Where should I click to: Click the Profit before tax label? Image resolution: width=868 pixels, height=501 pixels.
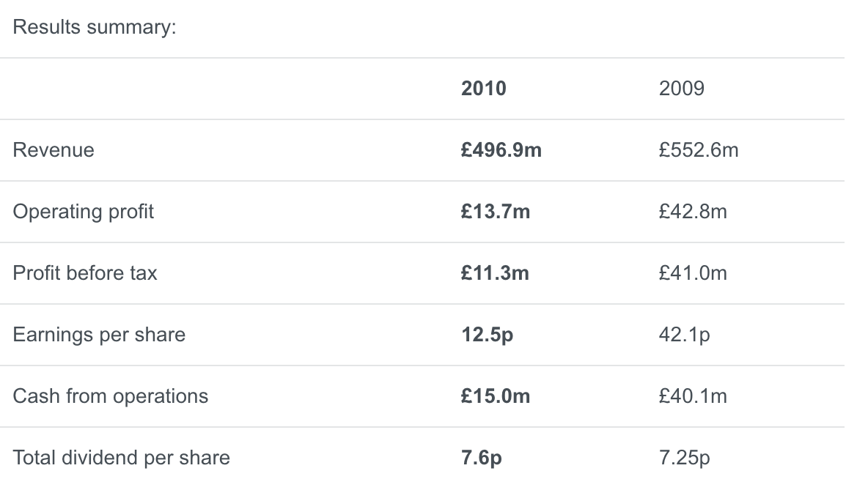[x=85, y=273]
